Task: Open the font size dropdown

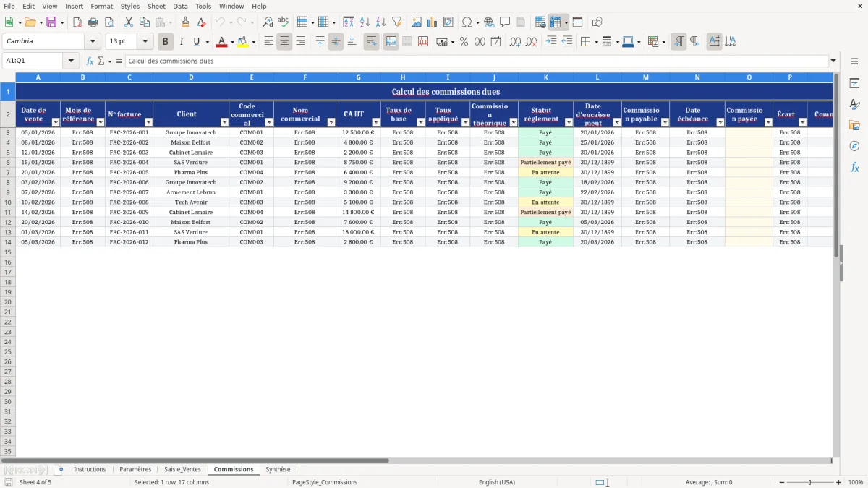Action: pyautogui.click(x=145, y=42)
